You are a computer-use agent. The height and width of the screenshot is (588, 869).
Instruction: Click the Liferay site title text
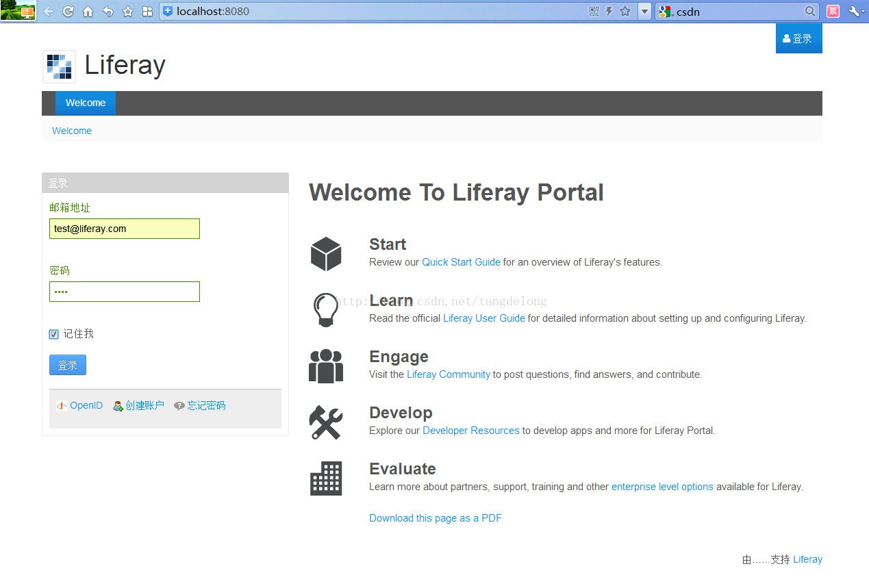[125, 65]
